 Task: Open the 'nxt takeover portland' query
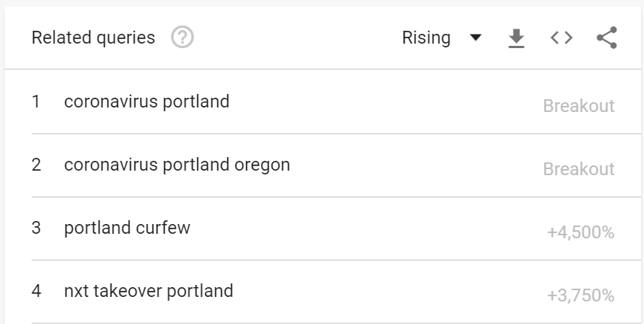(149, 291)
